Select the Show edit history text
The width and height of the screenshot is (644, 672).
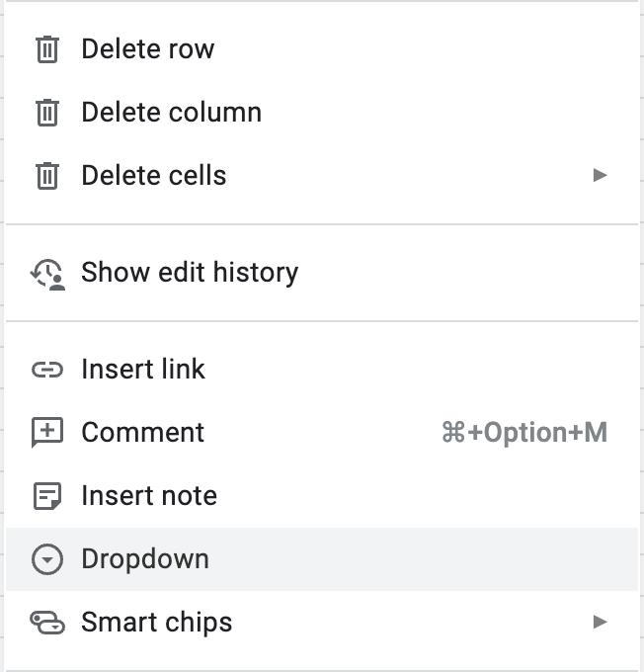190,273
